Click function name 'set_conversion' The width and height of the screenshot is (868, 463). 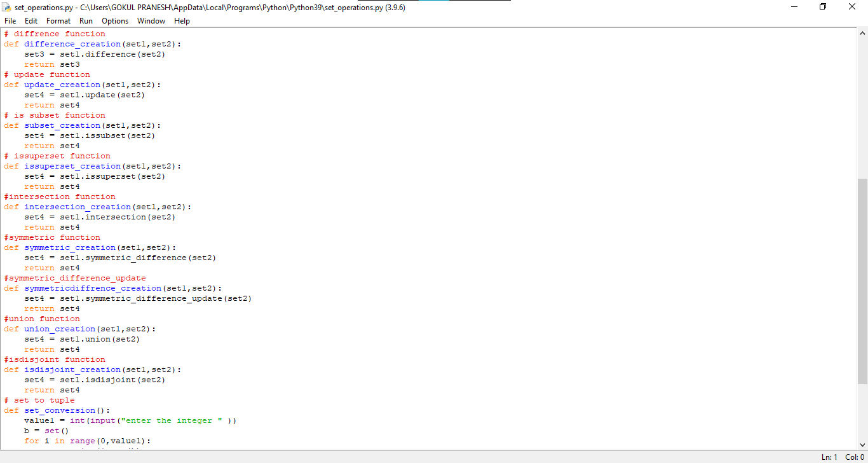[60, 410]
